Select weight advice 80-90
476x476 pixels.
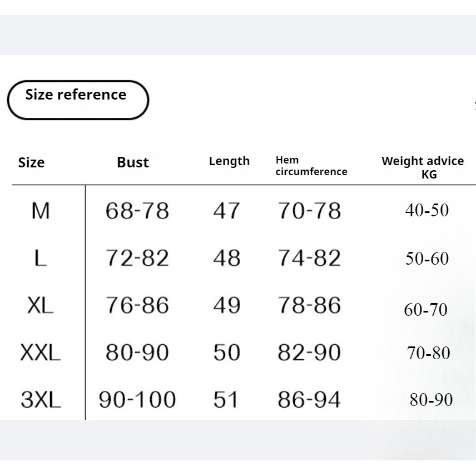click(431, 400)
